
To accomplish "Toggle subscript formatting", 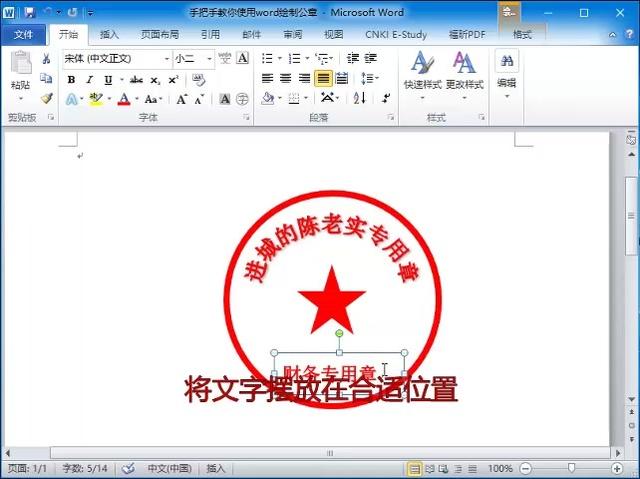I will coord(155,80).
